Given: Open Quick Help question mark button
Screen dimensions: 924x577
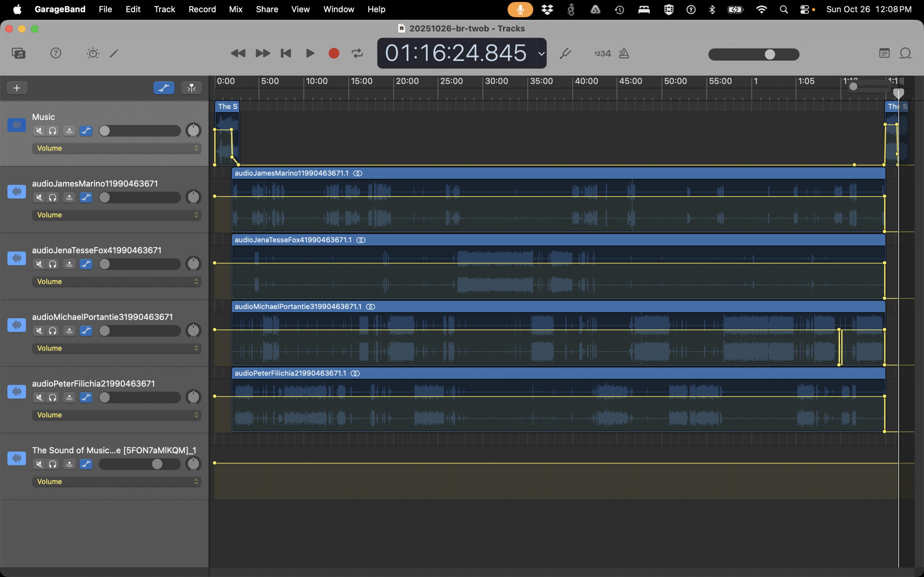Looking at the screenshot, I should [x=56, y=53].
